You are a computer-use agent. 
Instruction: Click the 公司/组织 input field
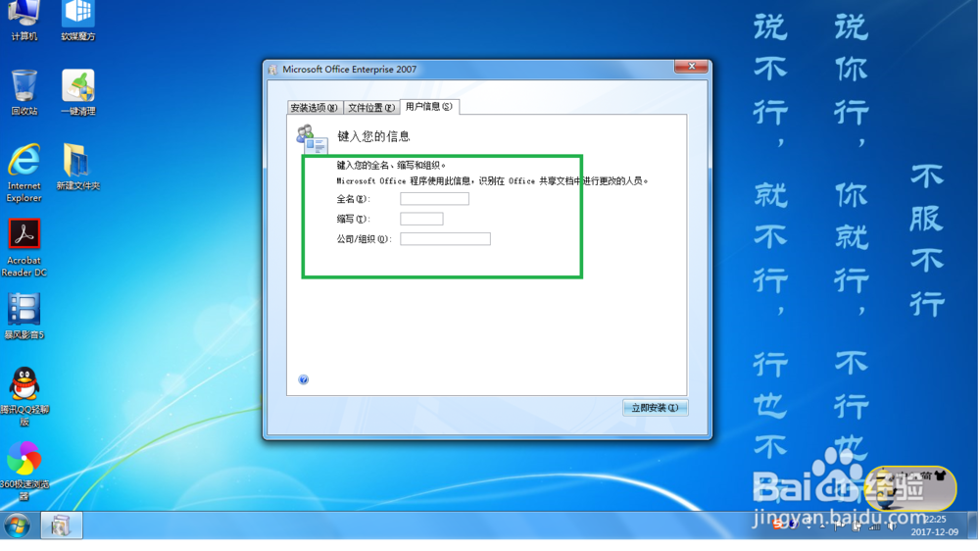pos(445,239)
